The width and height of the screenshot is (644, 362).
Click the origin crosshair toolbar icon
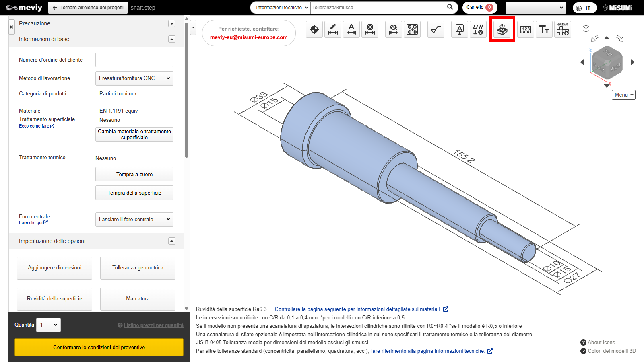tap(314, 29)
